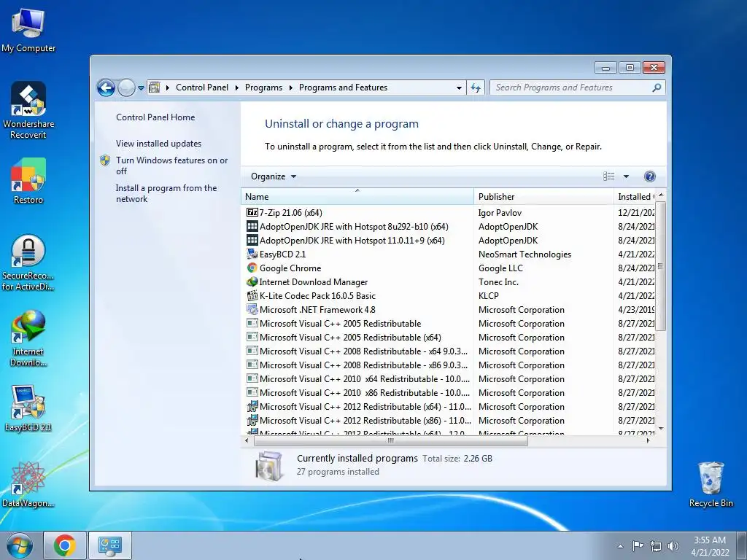Sort by the Publisher column header
Screen dimensions: 747x560
pyautogui.click(x=543, y=196)
